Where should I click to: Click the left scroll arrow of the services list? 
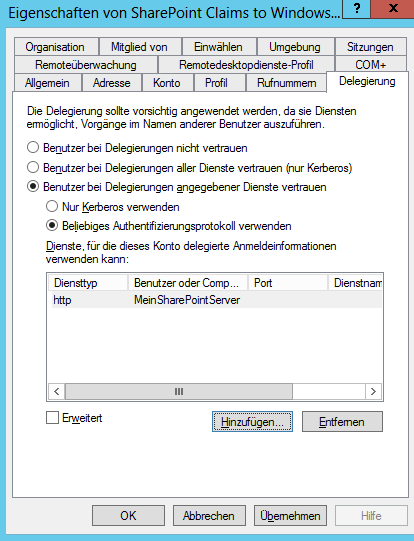tap(57, 391)
